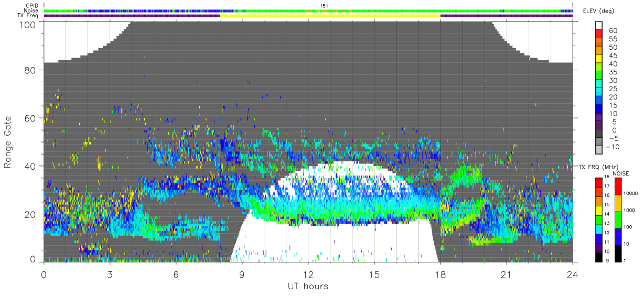This screenshot has height=297, width=644.
Task: Click the ELEV colorbar value 55
Action: click(612, 39)
